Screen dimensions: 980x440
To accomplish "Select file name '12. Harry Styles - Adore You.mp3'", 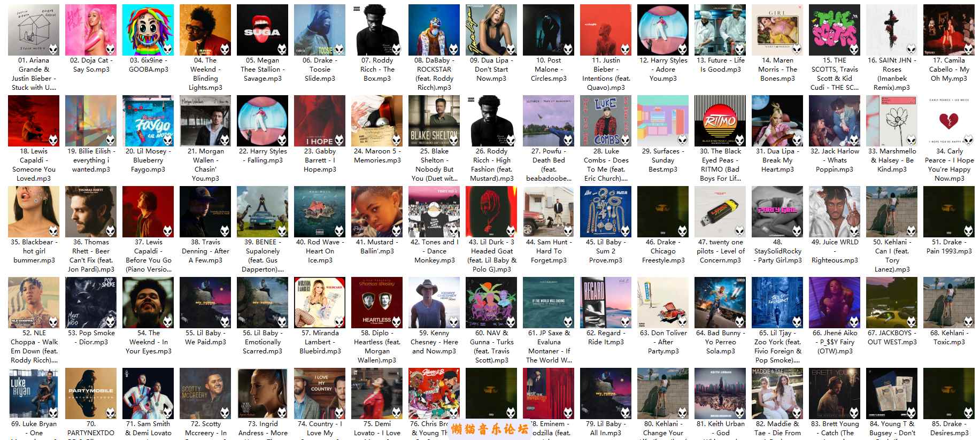I will coord(663,70).
